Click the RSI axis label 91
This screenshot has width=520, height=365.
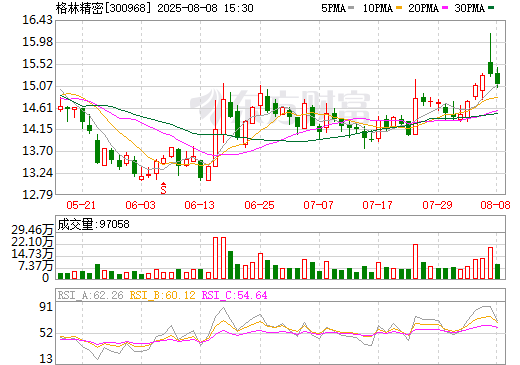tap(46, 307)
